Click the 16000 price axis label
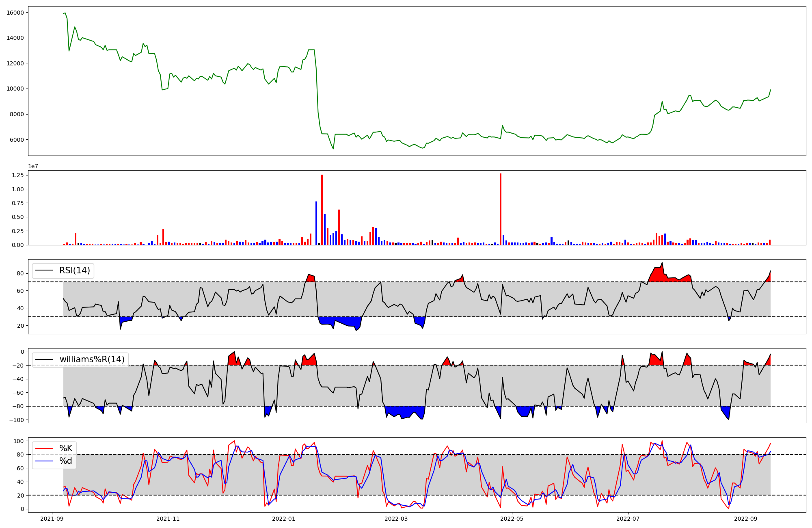The width and height of the screenshot is (812, 528). [15, 13]
